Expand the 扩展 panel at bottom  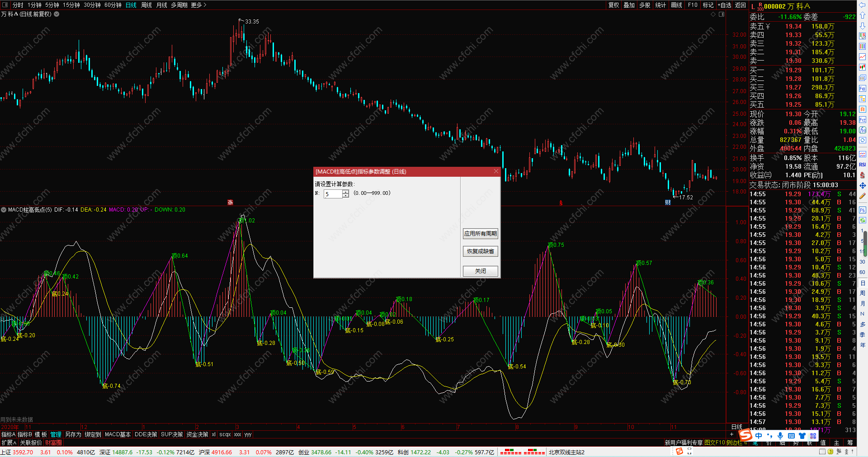9,443
